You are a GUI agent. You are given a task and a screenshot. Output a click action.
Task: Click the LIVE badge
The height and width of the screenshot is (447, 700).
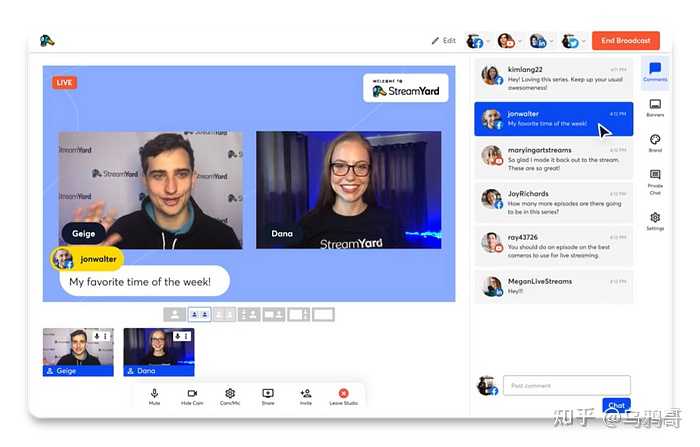pos(64,83)
